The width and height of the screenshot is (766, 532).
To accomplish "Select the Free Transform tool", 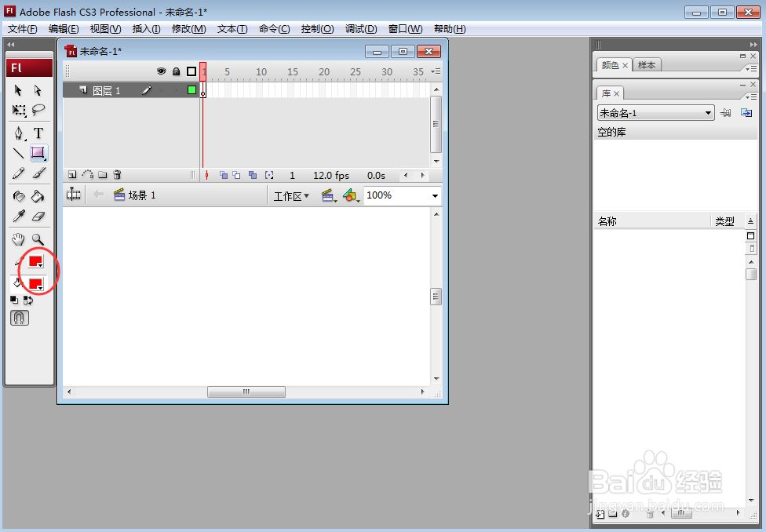I will pos(19,110).
